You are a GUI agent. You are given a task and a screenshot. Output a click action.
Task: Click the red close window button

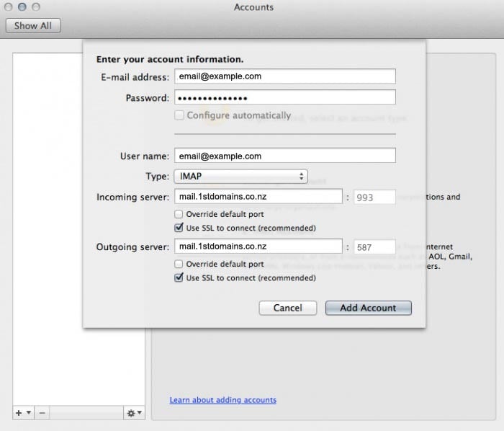pyautogui.click(x=9, y=7)
